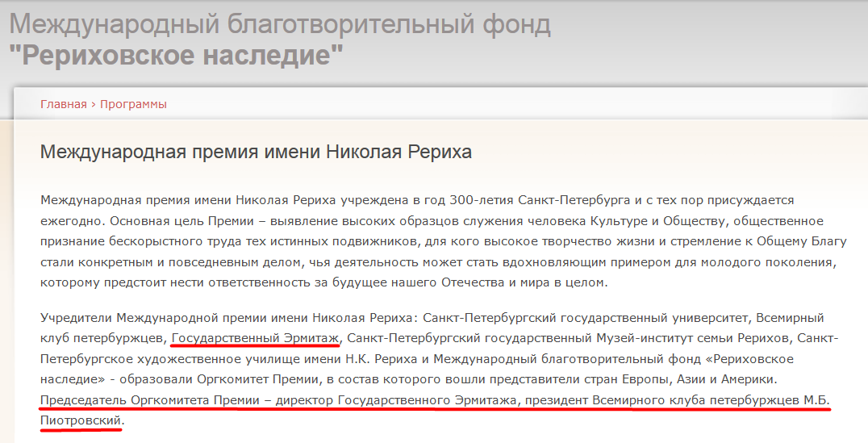The width and height of the screenshot is (868, 443).
Task: Click the phrase «стран Европы, Азии и Америки»
Action: tap(678, 380)
